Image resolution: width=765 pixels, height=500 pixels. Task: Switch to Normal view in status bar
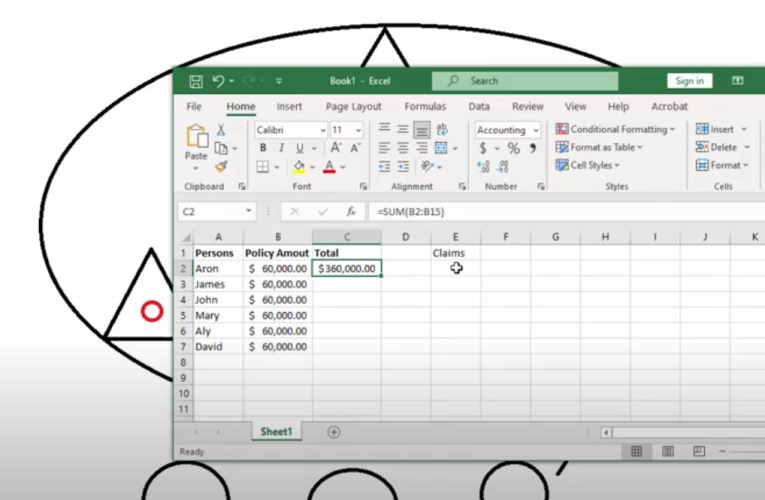coord(636,452)
